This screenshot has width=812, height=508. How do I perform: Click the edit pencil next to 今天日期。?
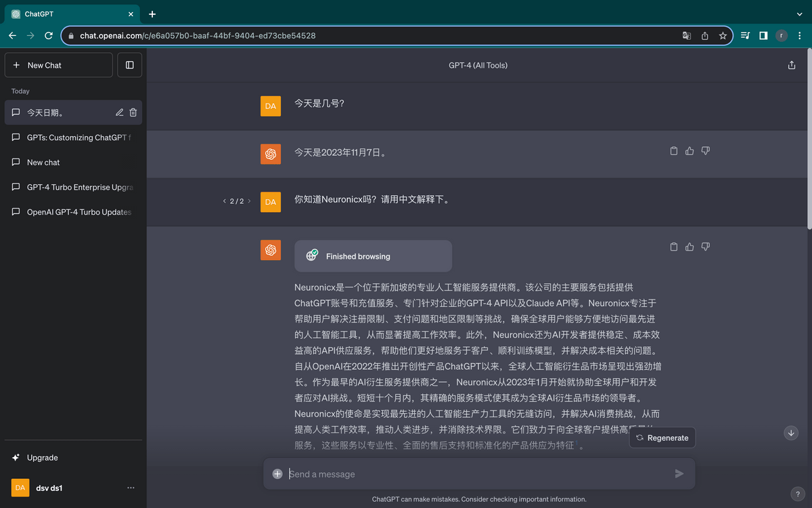tap(119, 112)
